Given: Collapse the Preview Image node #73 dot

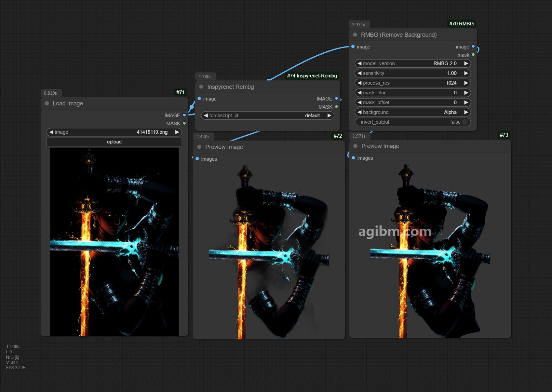Looking at the screenshot, I should tap(356, 146).
